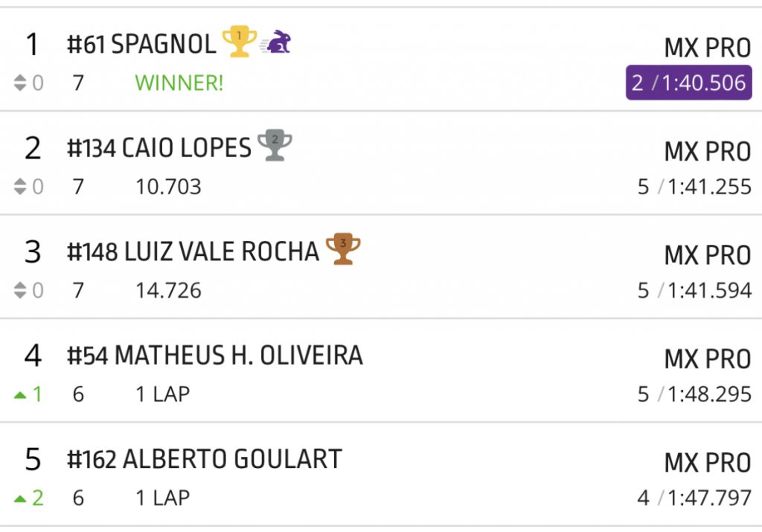Click the purple fastest-lap rabbit icon
Screen dimensions: 762x532
coord(277,42)
